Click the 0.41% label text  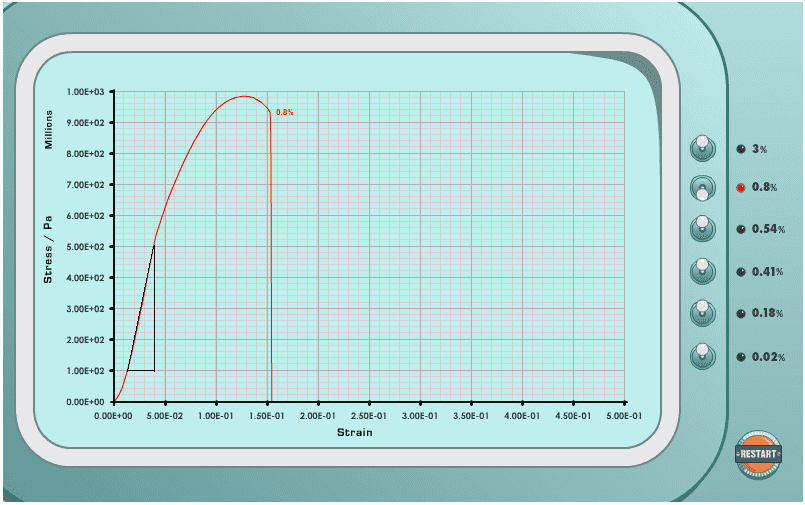tap(768, 272)
